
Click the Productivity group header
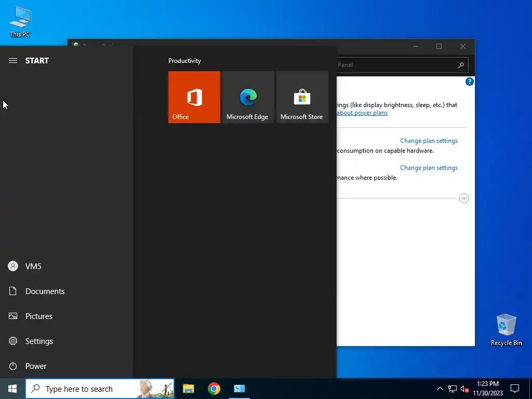click(184, 61)
